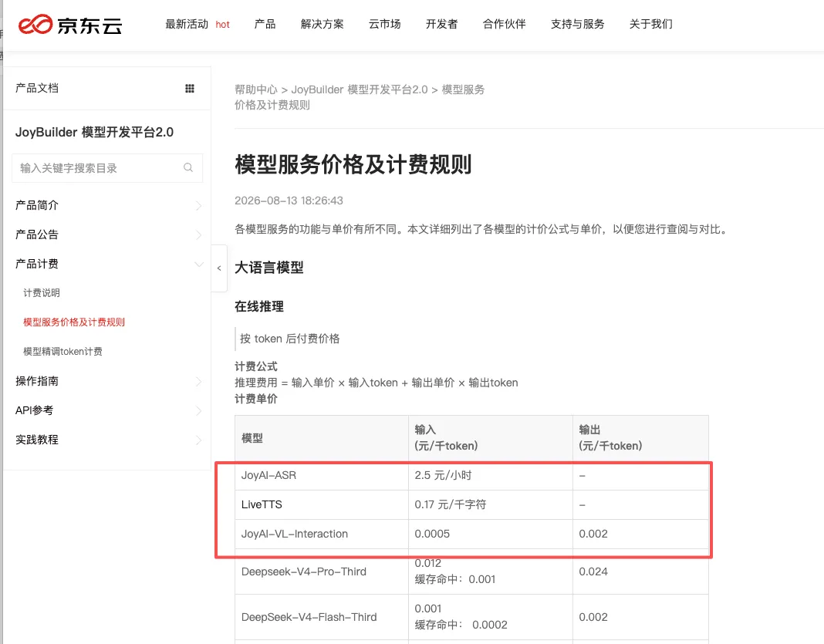824x644 pixels.
Task: Open the product docs grid icon
Action: [190, 88]
